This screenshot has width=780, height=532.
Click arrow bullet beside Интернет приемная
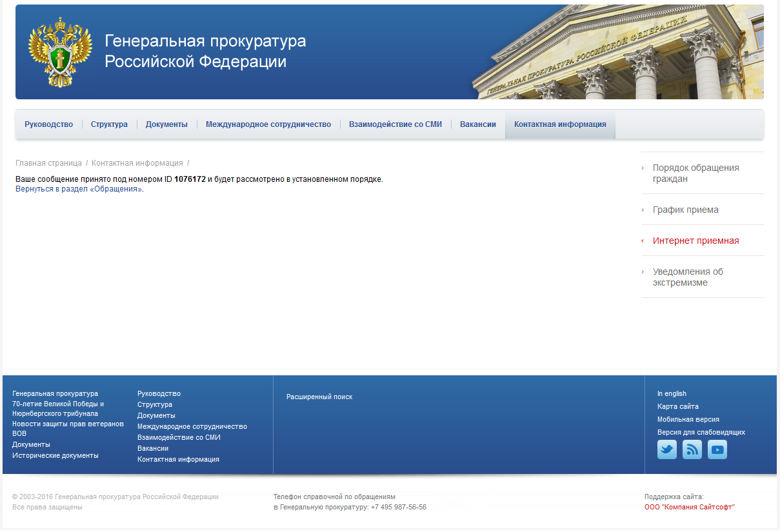[x=643, y=241]
